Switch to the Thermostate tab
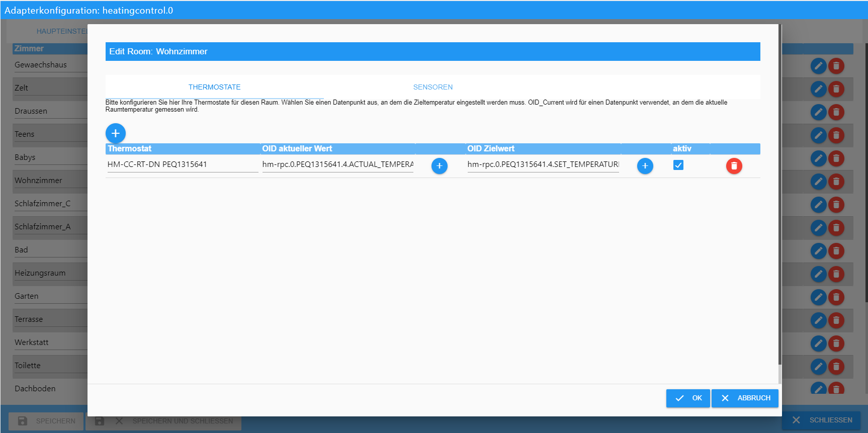The width and height of the screenshot is (868, 433). [215, 87]
